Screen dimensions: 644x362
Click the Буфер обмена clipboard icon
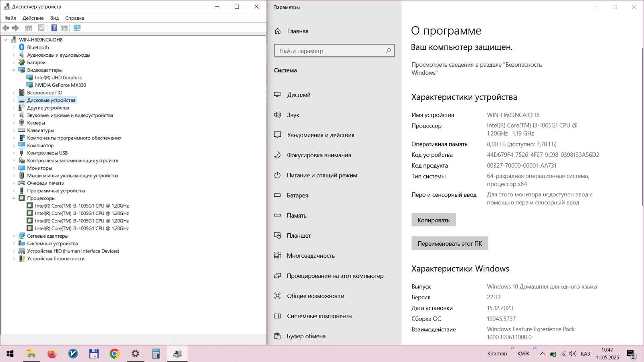click(277, 336)
